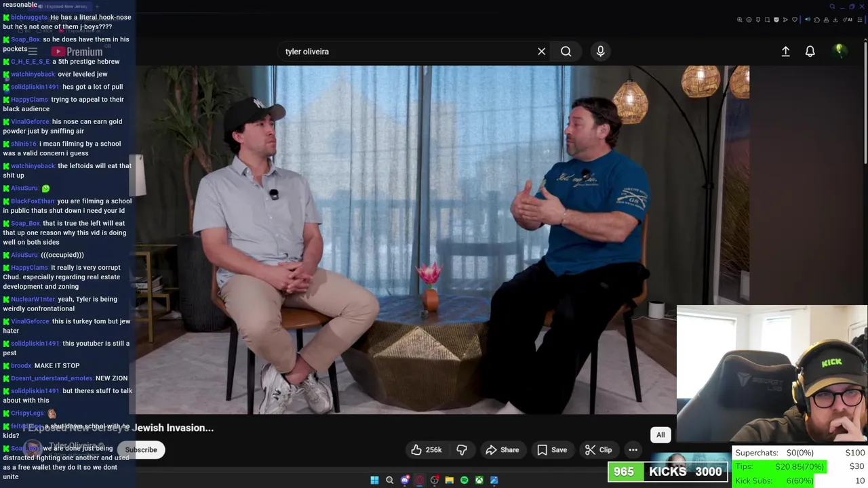Open the browser downloads icon

pyautogui.click(x=835, y=20)
